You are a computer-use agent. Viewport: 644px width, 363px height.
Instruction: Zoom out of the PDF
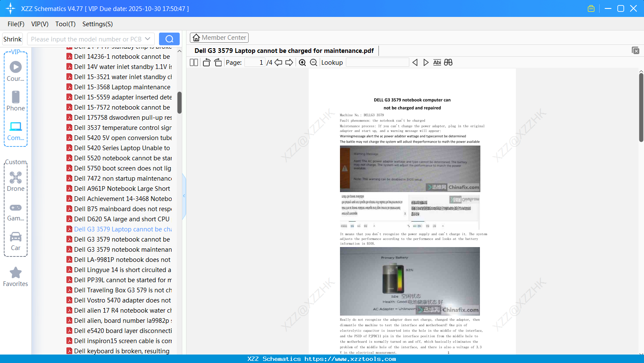(313, 63)
